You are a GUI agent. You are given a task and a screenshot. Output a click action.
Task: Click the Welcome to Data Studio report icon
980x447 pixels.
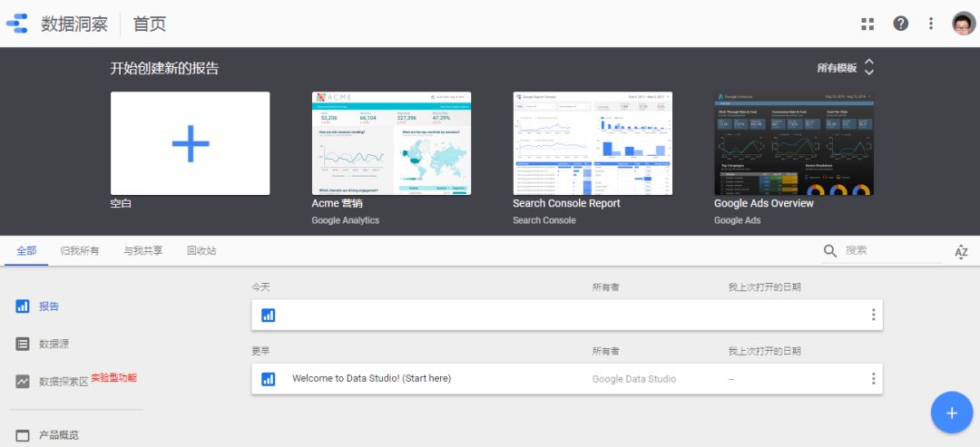pos(268,379)
